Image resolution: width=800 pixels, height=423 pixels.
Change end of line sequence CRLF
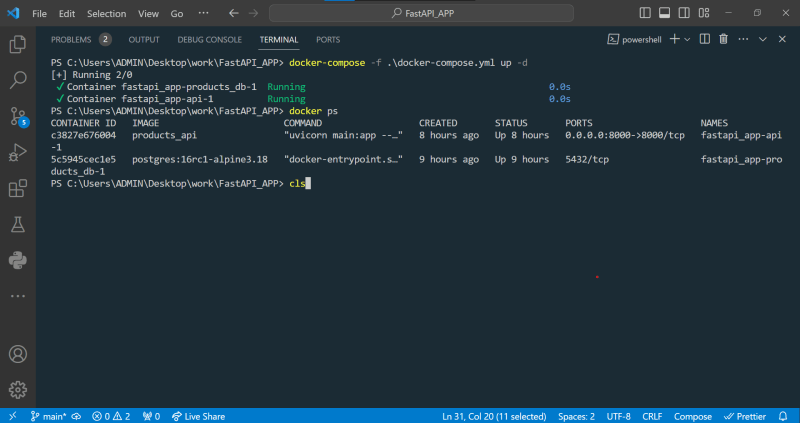pos(652,416)
